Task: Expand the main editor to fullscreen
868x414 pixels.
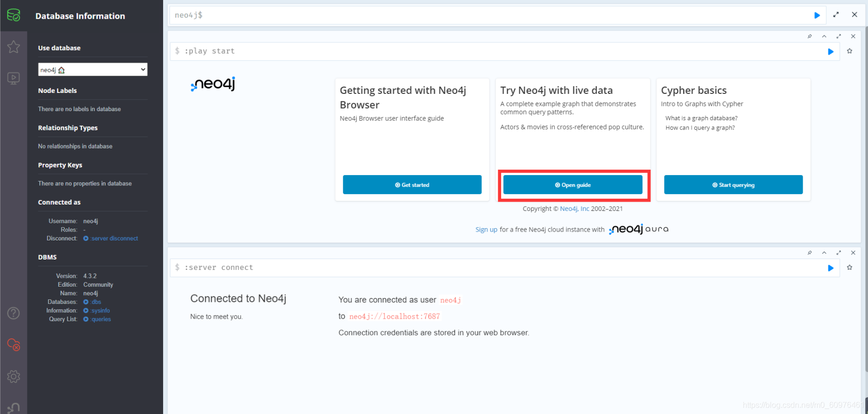Action: [836, 15]
